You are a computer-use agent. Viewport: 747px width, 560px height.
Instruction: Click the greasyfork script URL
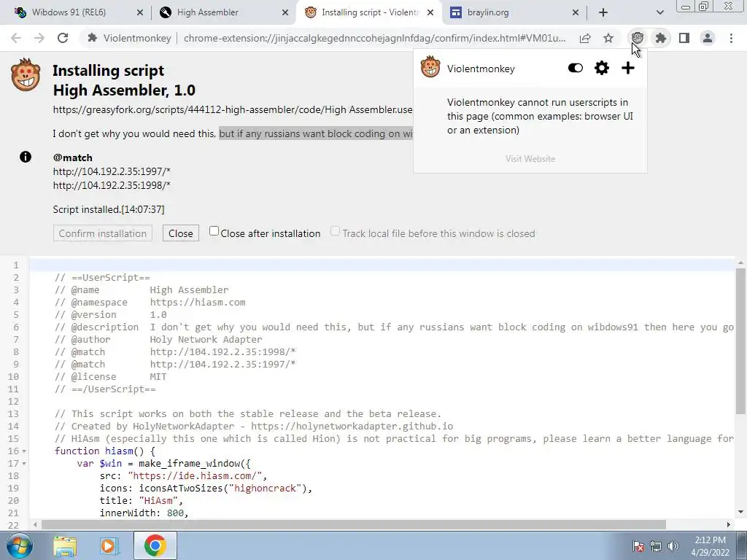point(233,109)
